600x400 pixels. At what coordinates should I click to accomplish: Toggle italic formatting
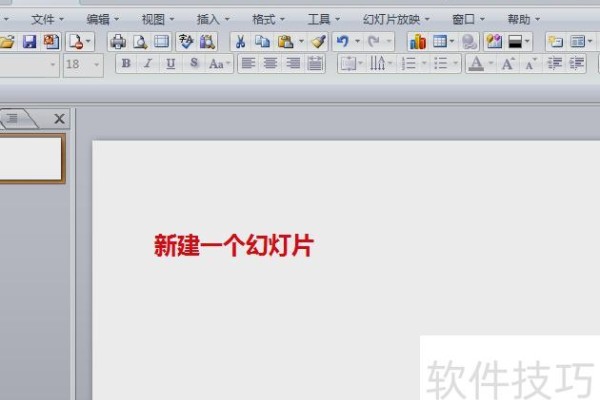pos(148,64)
